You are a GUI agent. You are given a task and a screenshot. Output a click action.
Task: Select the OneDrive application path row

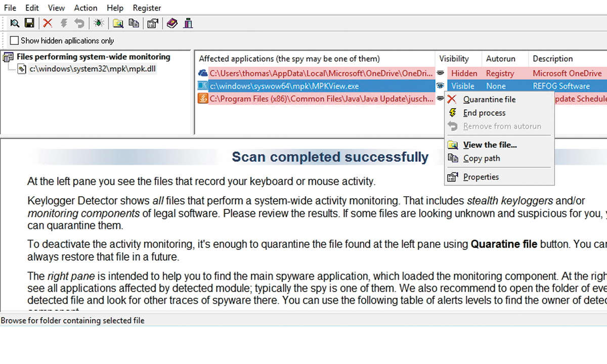click(x=321, y=73)
